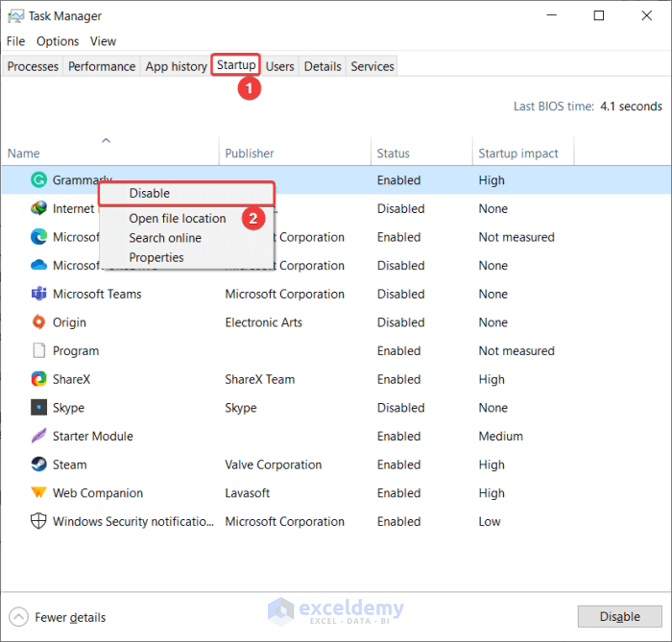
Task: Open the View menu
Action: pos(103,41)
